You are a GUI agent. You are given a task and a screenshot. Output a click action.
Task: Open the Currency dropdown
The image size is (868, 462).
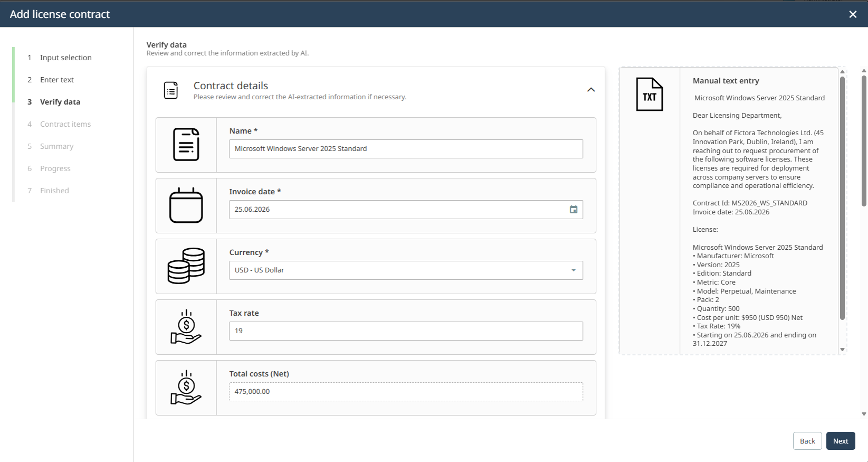coord(406,270)
